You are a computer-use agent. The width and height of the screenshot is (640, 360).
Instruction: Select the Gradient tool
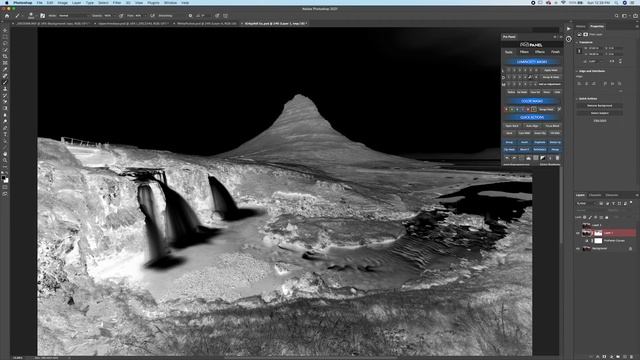coord(5,108)
